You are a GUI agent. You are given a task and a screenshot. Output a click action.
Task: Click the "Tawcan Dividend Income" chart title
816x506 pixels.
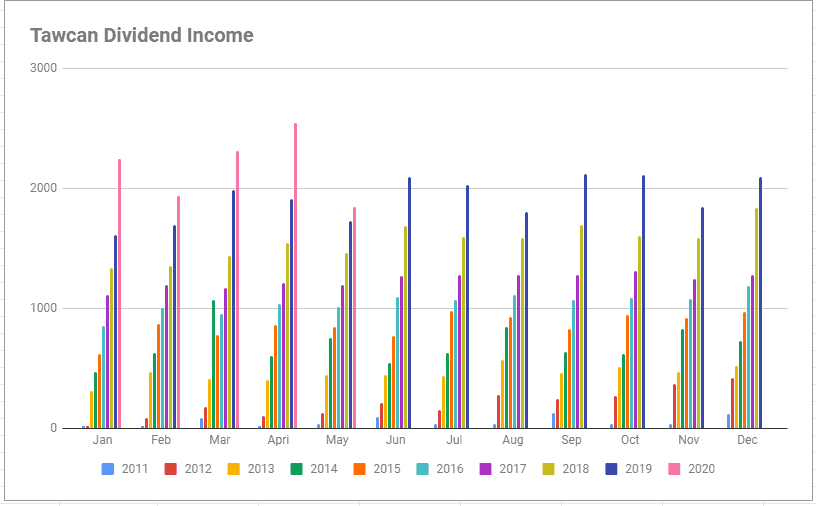point(141,36)
